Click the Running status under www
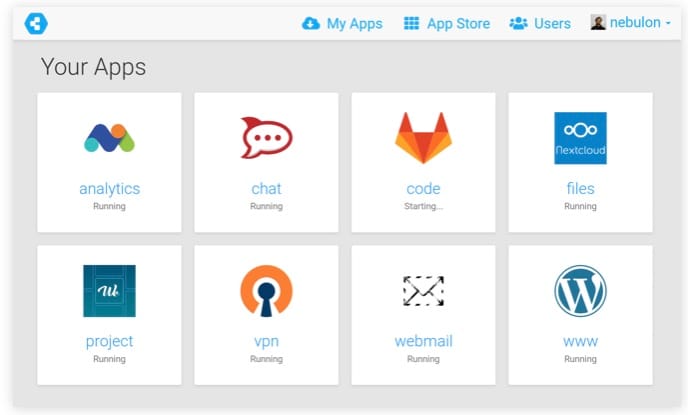 coord(580,359)
